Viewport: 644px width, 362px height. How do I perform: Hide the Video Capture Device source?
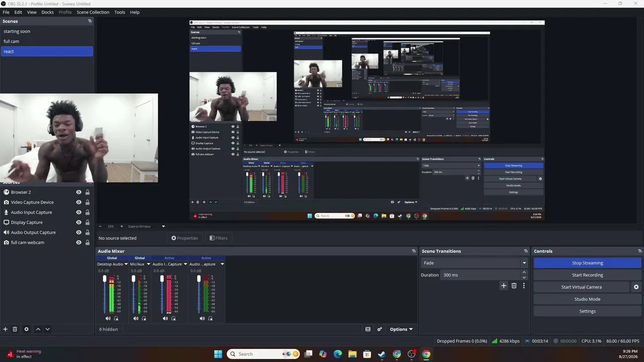[x=78, y=202]
